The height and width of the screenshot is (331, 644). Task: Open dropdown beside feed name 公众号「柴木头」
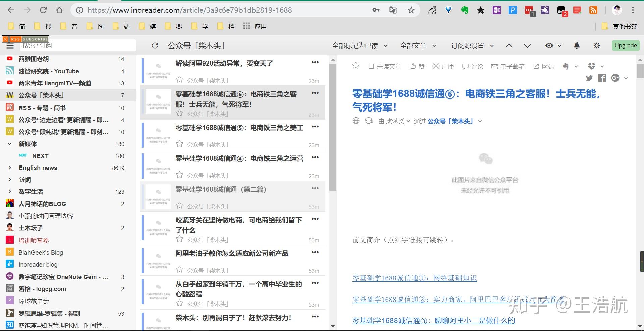[480, 121]
